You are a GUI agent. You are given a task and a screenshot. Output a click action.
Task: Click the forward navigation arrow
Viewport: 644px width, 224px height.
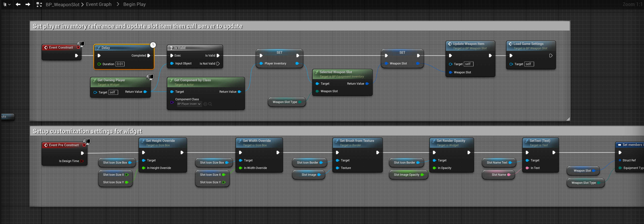pos(28,4)
